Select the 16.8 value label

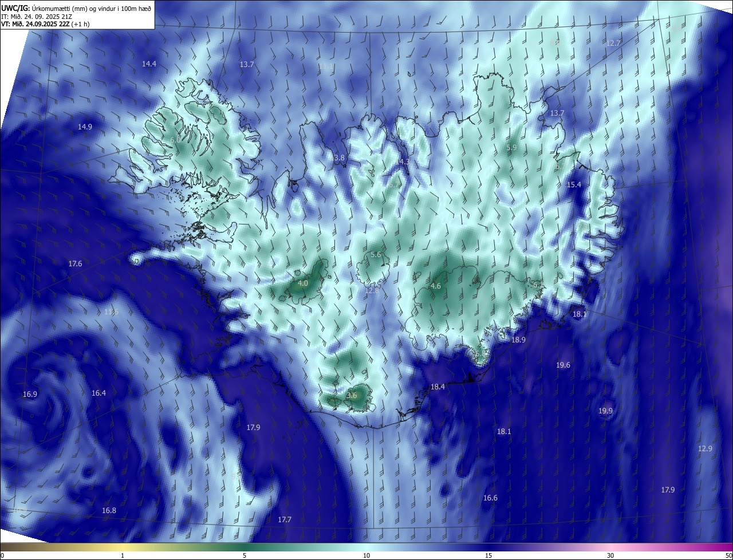(109, 511)
